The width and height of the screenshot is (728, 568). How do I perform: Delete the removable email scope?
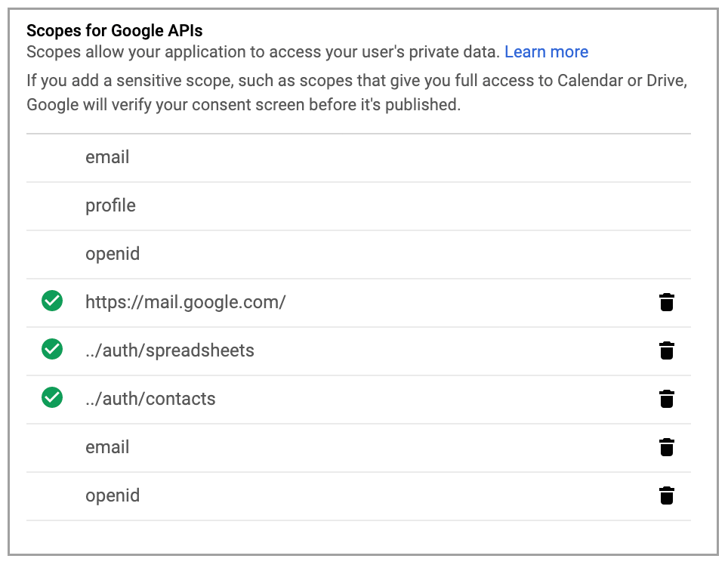tap(666, 448)
